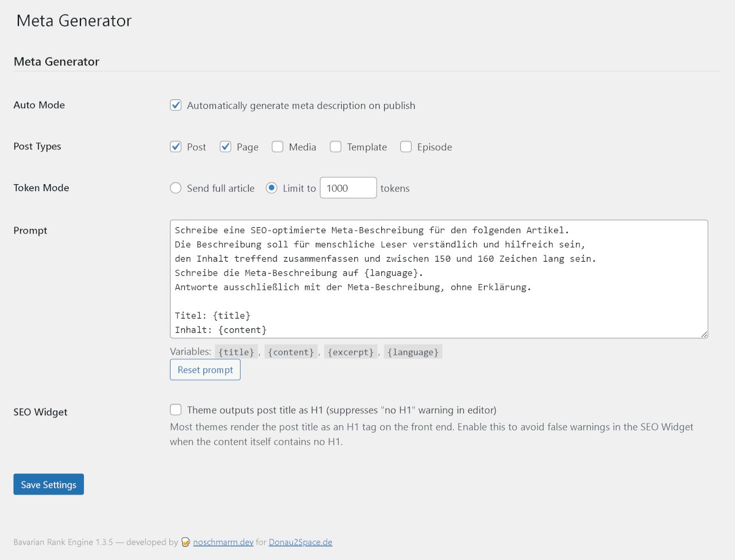Uncheck the Page post type
The height and width of the screenshot is (560, 735).
click(225, 146)
